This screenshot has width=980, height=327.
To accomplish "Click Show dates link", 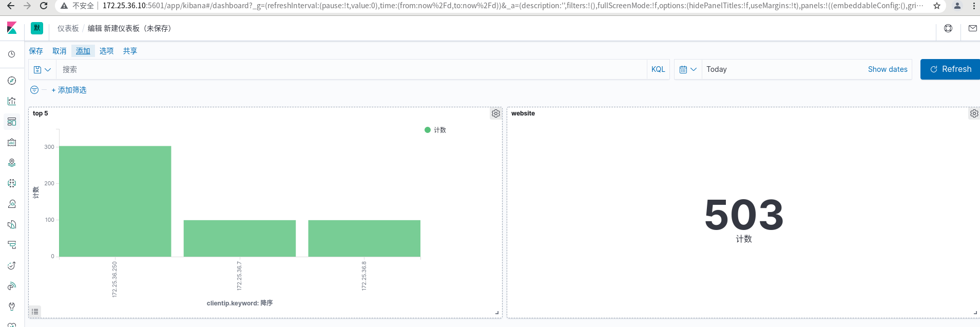I will point(888,69).
